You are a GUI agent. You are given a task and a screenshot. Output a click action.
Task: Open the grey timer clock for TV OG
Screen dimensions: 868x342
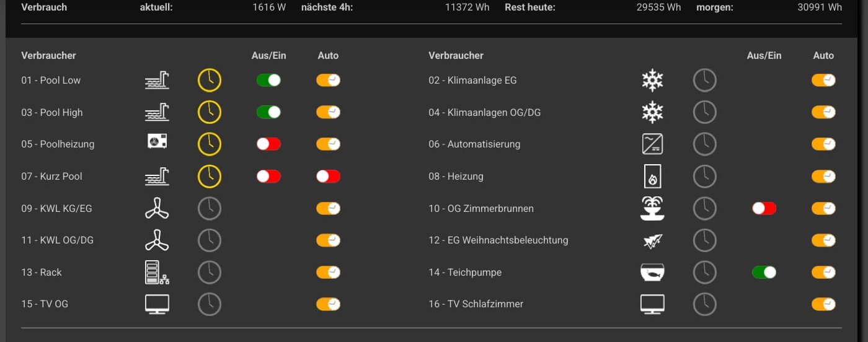tap(210, 304)
